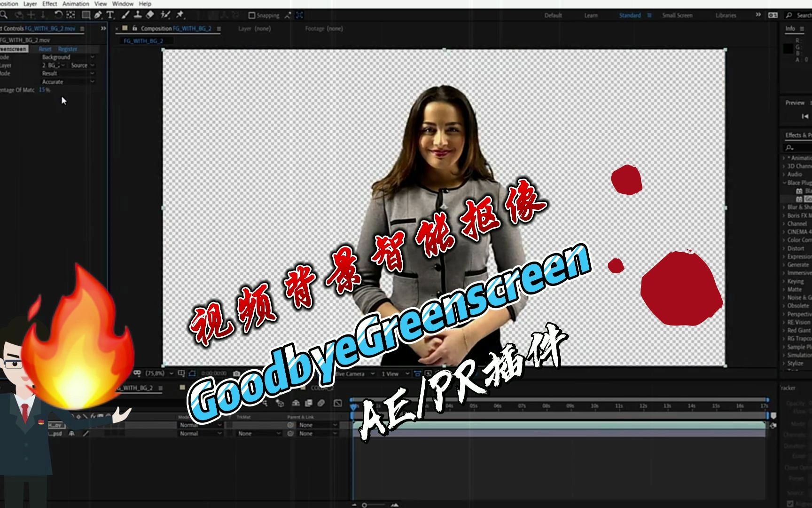Select the Eraser tool
Viewport: 812px width, 508px height.
point(149,15)
